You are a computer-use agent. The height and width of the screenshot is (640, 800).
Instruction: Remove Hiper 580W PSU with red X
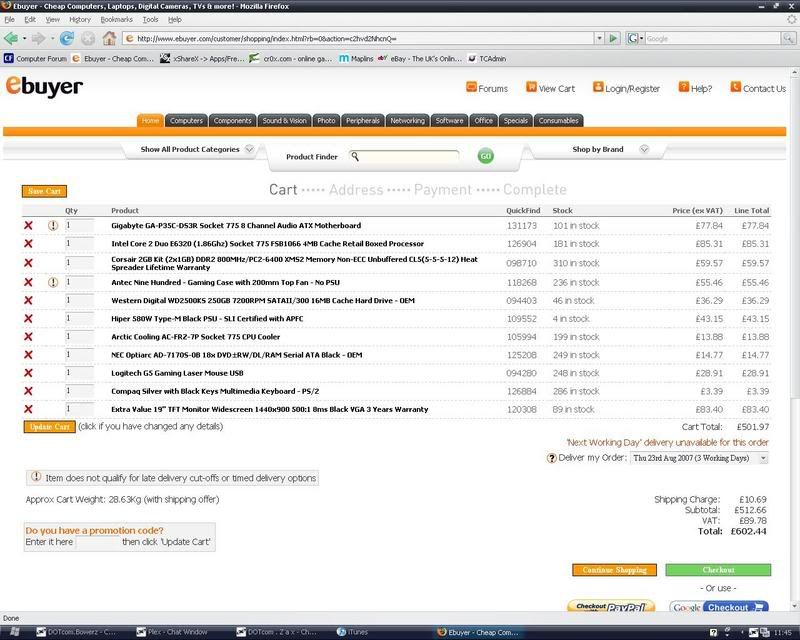coord(29,318)
